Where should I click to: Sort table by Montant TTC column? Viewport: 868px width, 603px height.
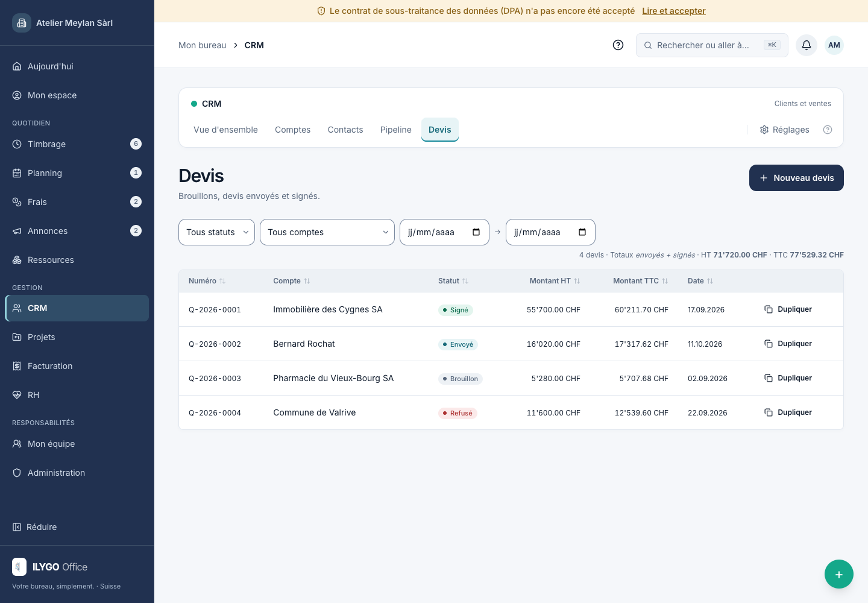(640, 281)
